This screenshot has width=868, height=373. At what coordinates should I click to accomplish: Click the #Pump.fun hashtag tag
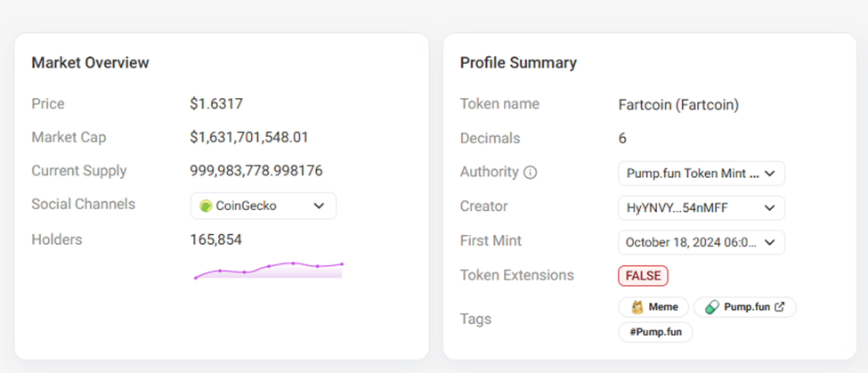(655, 332)
